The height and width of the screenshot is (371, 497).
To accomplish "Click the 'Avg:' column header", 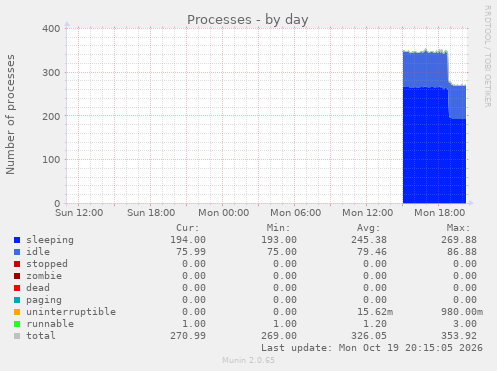I will pyautogui.click(x=368, y=228).
